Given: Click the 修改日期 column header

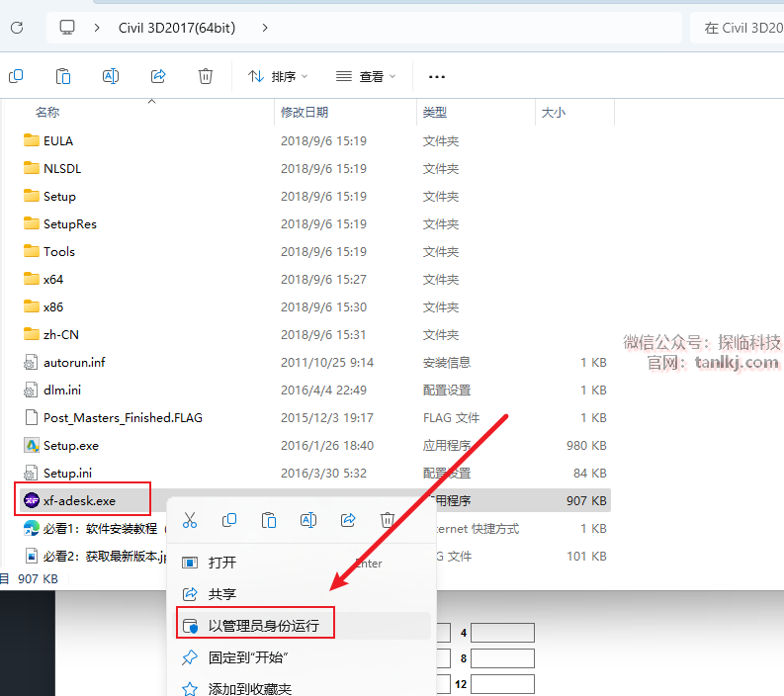Looking at the screenshot, I should pyautogui.click(x=305, y=113).
